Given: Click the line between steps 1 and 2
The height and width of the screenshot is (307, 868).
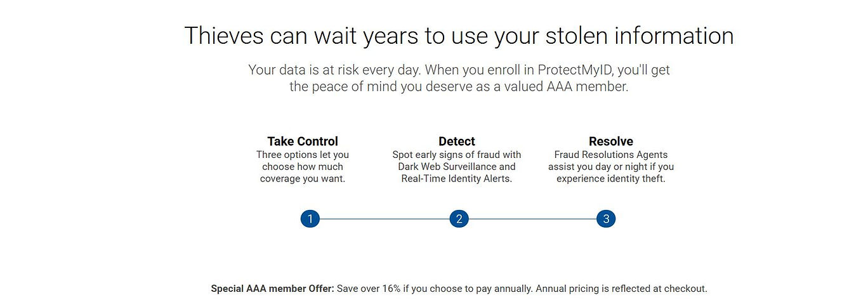Looking at the screenshot, I should [x=384, y=219].
